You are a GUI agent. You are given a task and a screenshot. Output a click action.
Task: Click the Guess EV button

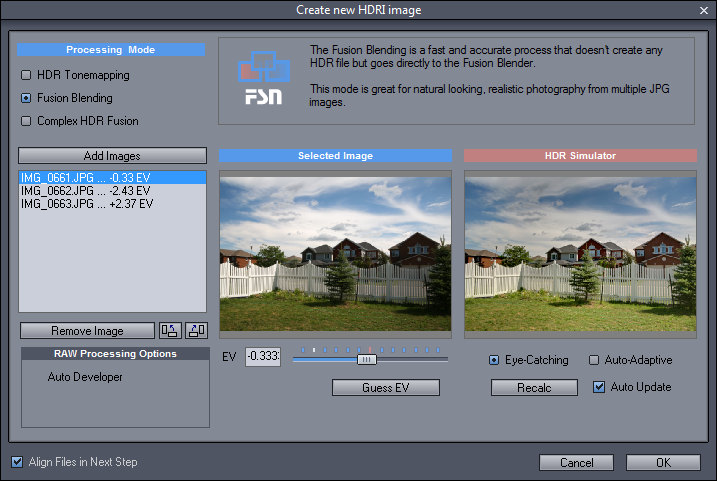click(385, 388)
